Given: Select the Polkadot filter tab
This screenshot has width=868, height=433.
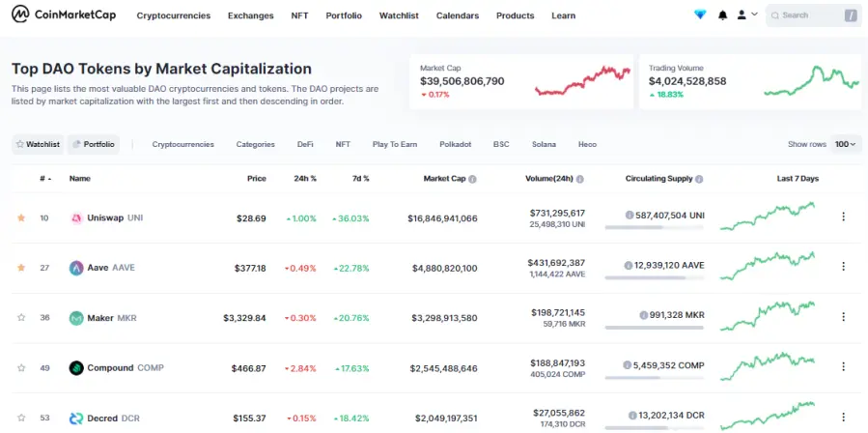Looking at the screenshot, I should pos(456,144).
